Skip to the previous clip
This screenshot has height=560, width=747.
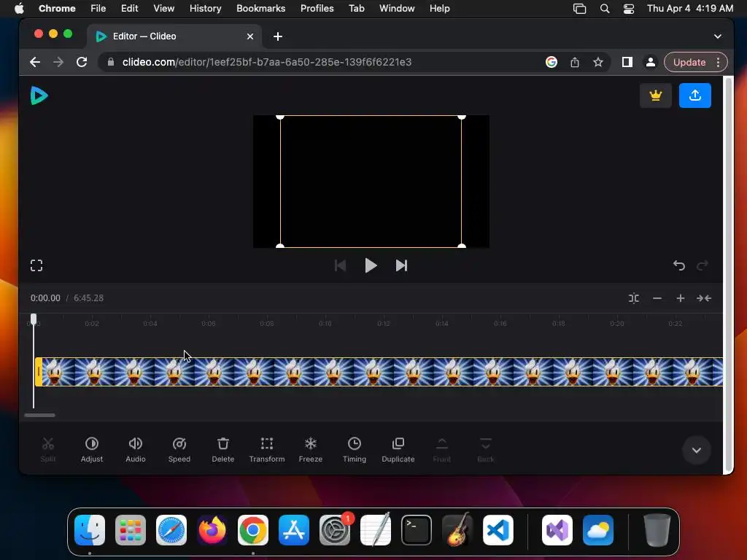click(x=340, y=265)
